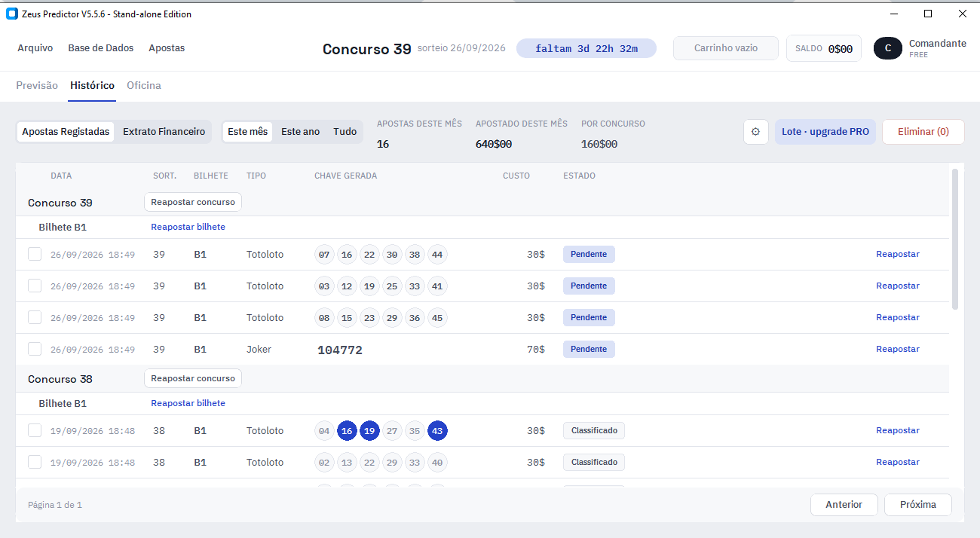
Task: Switch to the Previsão tab
Action: [x=37, y=86]
